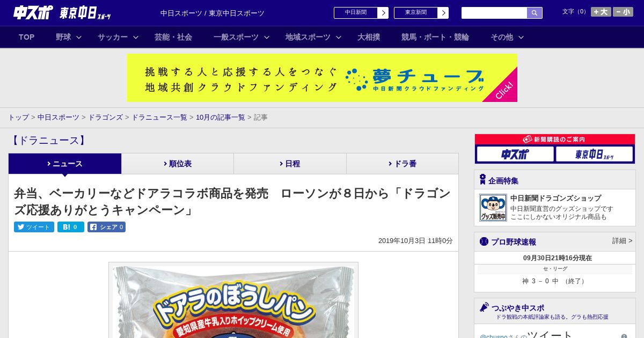
Task: Click the 【ドラニュース】 heading
Action: coord(48,141)
